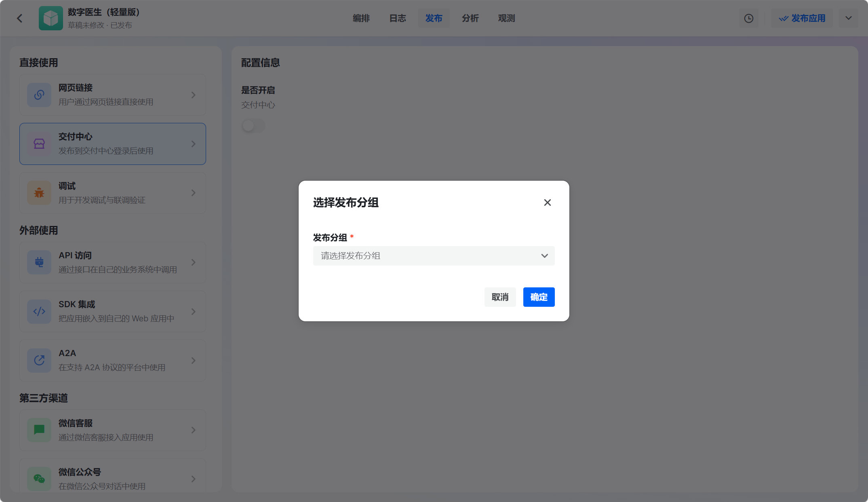Expand the 微信公众号 row chevron
This screenshot has width=868, height=502.
pyautogui.click(x=194, y=479)
